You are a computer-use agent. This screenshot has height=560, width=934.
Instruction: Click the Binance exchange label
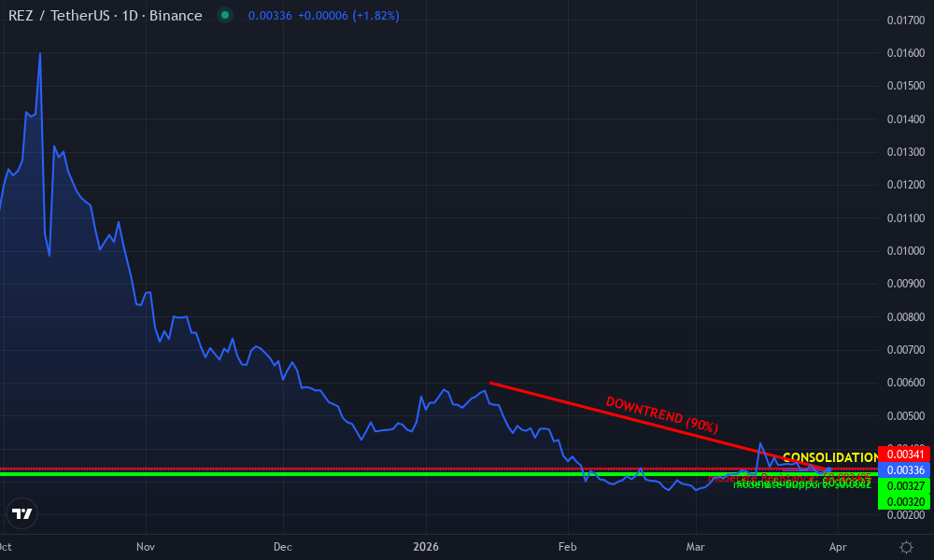click(x=176, y=15)
